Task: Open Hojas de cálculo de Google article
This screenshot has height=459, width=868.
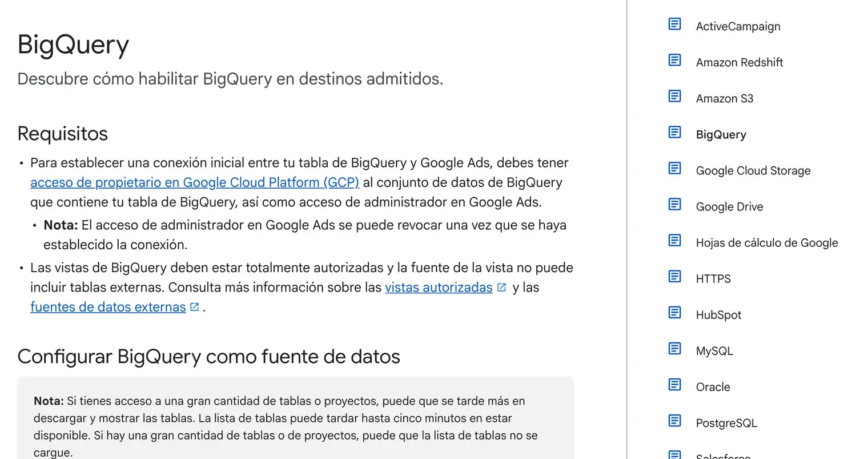Action: coord(767,242)
